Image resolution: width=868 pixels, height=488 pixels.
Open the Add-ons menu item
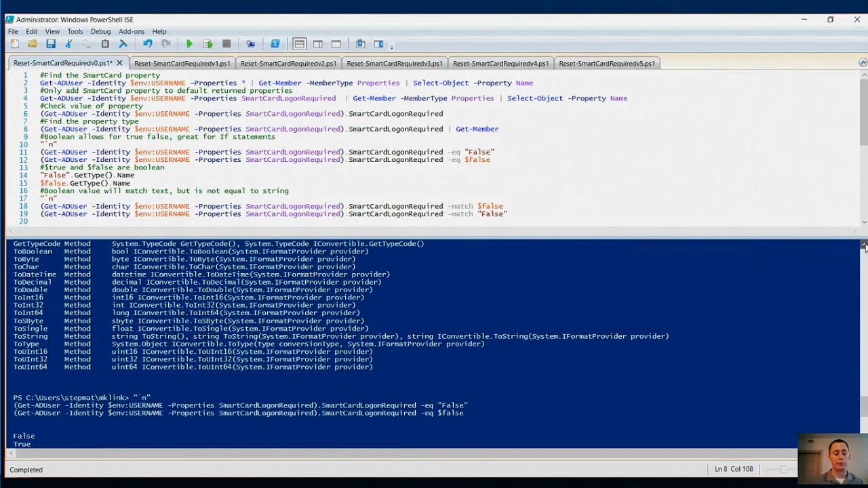click(x=132, y=31)
